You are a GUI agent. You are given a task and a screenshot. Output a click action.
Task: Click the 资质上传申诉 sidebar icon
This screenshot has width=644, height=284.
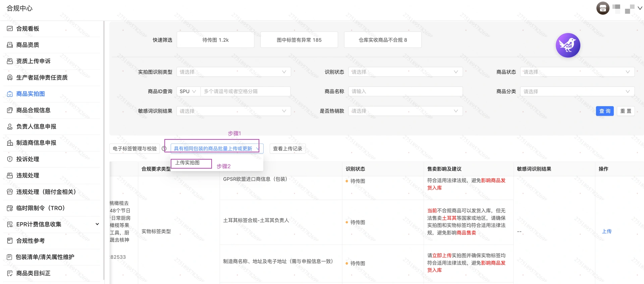(x=10, y=61)
